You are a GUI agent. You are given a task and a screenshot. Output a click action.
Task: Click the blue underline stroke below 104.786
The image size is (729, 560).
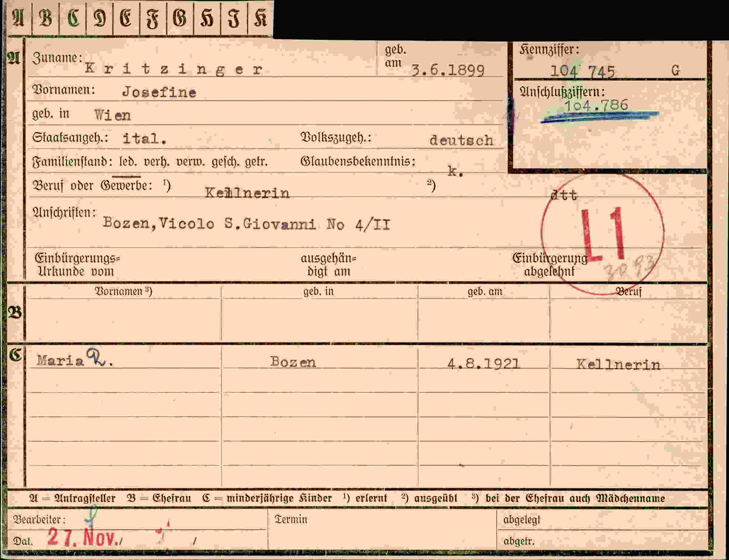[599, 117]
